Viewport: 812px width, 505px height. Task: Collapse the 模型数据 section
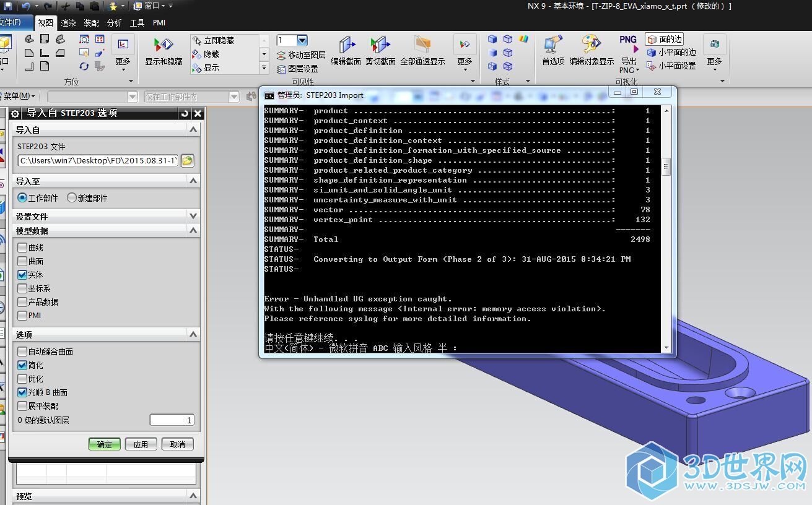pyautogui.click(x=193, y=230)
